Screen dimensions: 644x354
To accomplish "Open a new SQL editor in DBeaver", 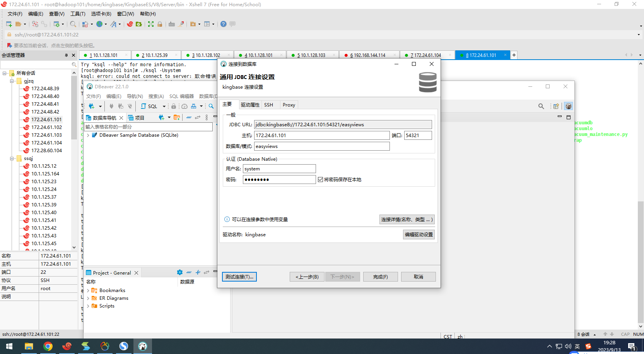I will point(149,106).
